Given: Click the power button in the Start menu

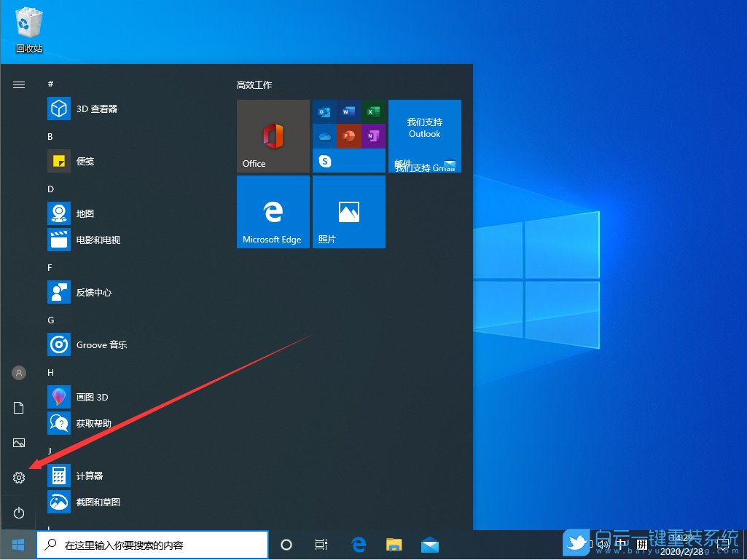Looking at the screenshot, I should pos(18,512).
